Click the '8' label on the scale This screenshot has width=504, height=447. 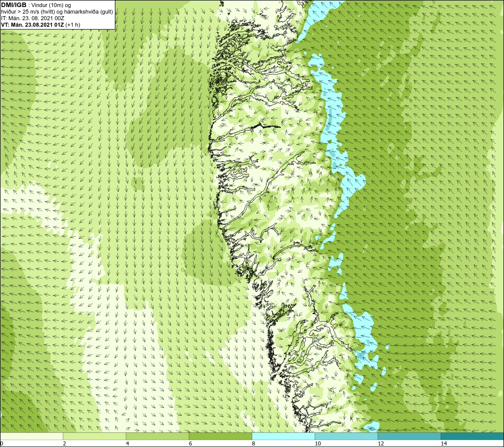point(254,443)
